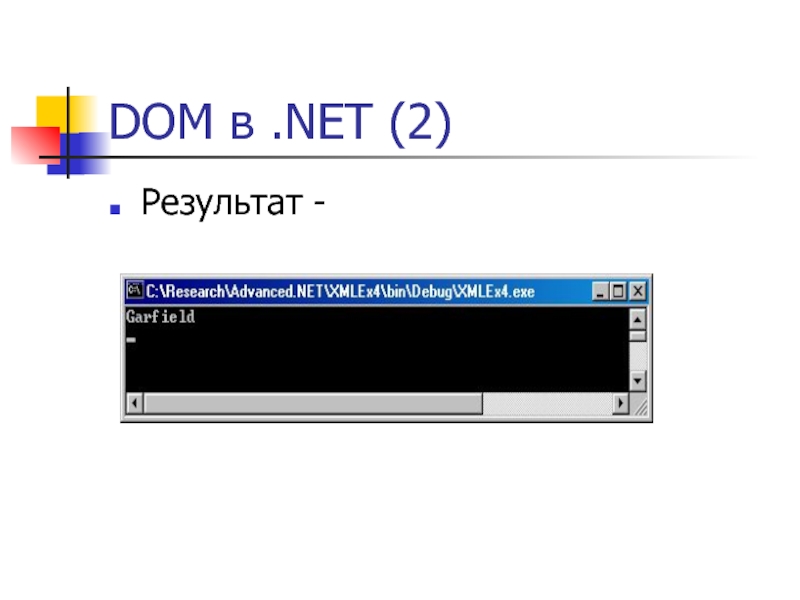Click the console title bar path text

click(340, 291)
